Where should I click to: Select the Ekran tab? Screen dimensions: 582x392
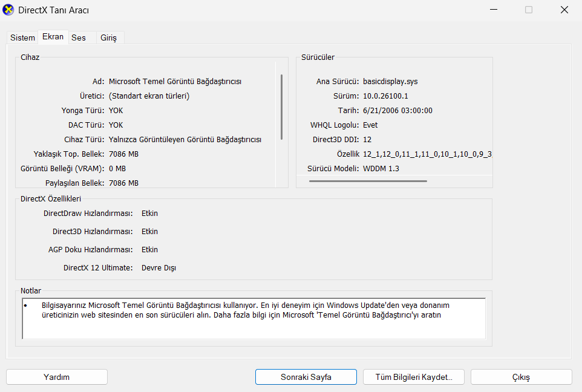click(53, 37)
